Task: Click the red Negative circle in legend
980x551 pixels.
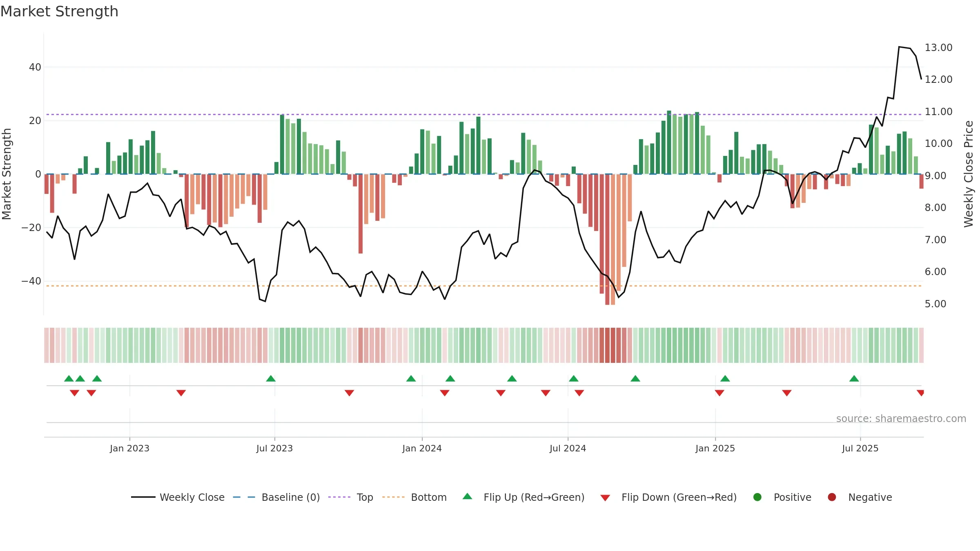Action: pyautogui.click(x=832, y=497)
